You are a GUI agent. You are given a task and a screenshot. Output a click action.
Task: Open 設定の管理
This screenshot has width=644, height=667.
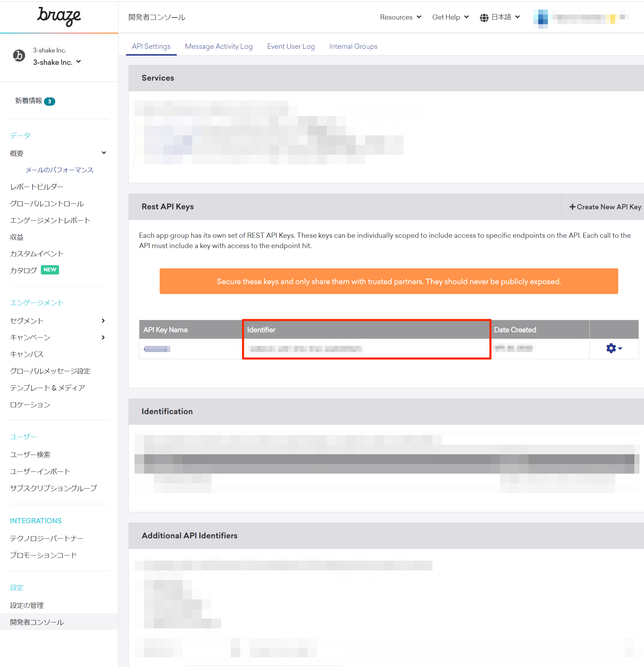point(27,605)
